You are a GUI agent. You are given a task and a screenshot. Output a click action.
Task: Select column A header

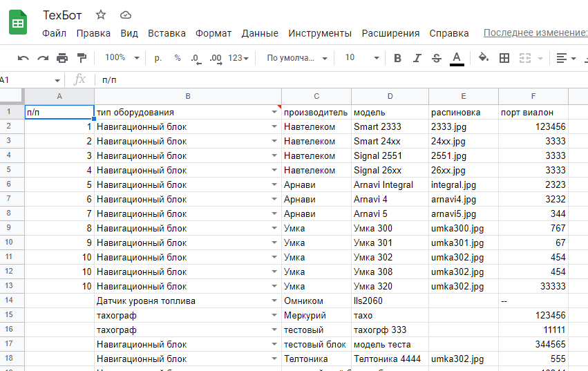59,97
